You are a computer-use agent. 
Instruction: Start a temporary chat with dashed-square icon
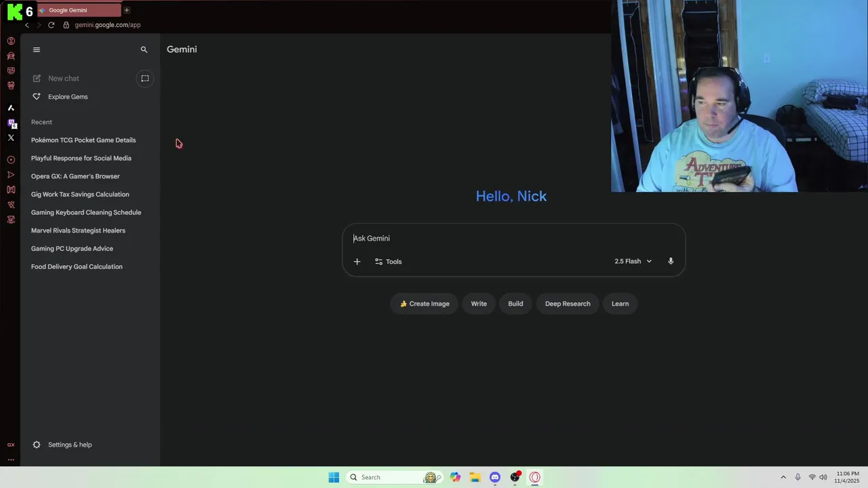coord(144,79)
